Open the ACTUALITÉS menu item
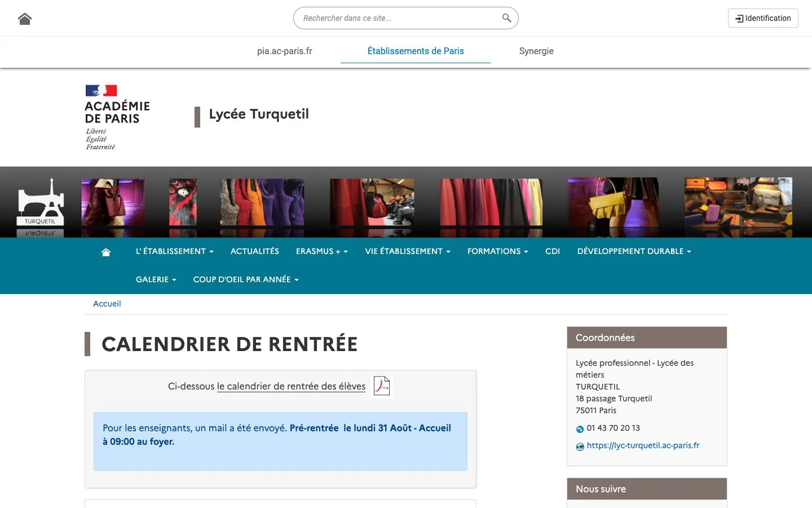Image resolution: width=812 pixels, height=508 pixels. tap(255, 251)
